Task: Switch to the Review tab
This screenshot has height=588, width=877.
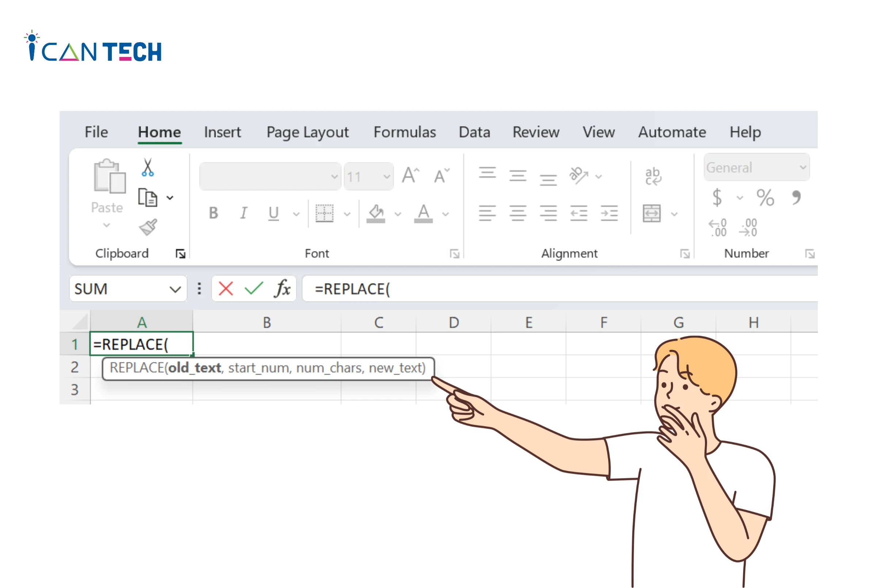Action: coord(536,132)
